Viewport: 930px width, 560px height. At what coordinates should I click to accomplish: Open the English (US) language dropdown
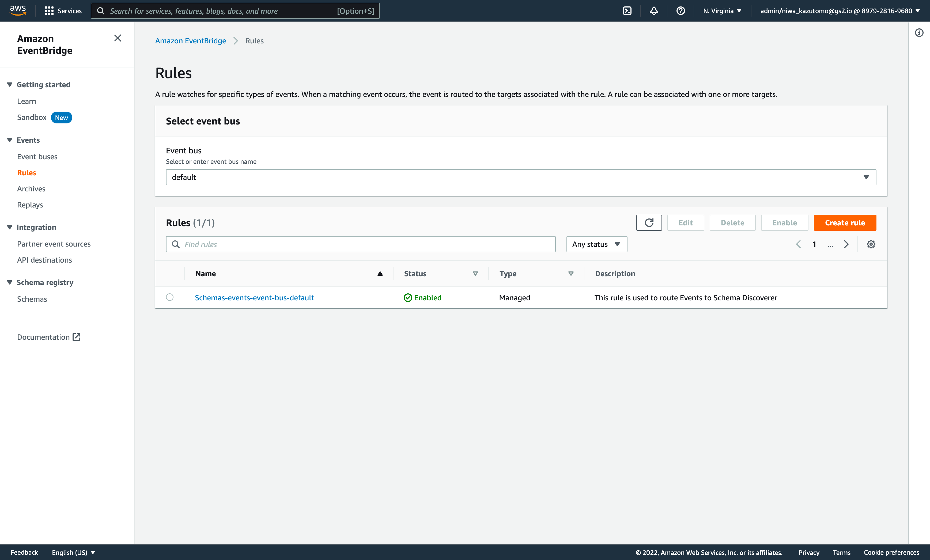click(x=74, y=553)
